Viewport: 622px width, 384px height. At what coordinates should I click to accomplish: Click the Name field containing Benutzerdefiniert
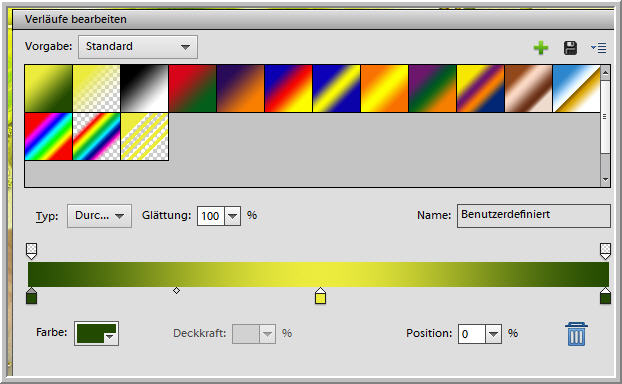[534, 215]
